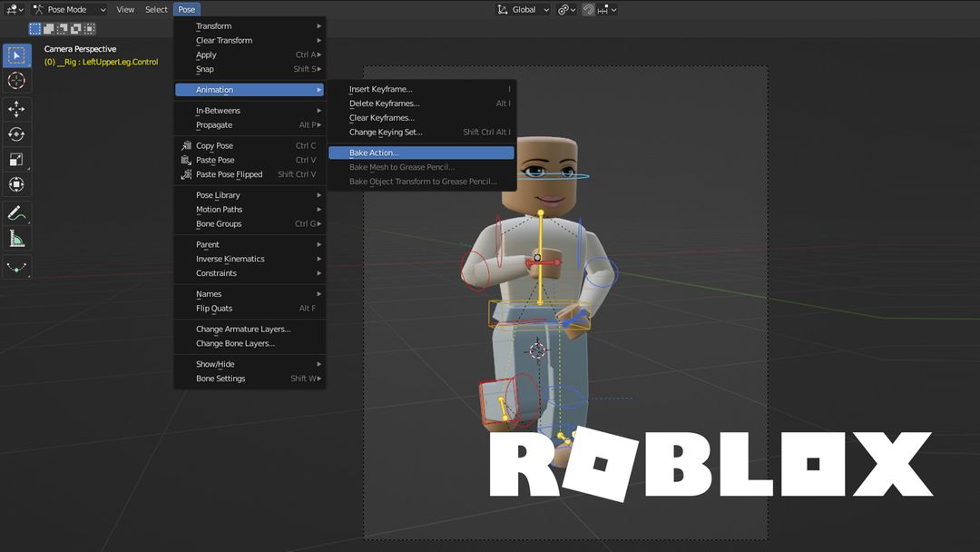
Task: Open the pivot point dropdown
Action: point(567,9)
